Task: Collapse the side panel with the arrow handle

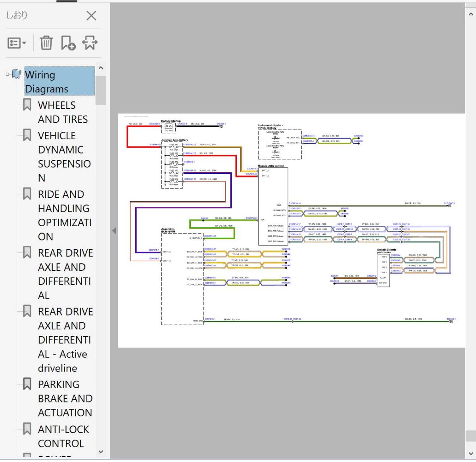Action: [x=114, y=231]
